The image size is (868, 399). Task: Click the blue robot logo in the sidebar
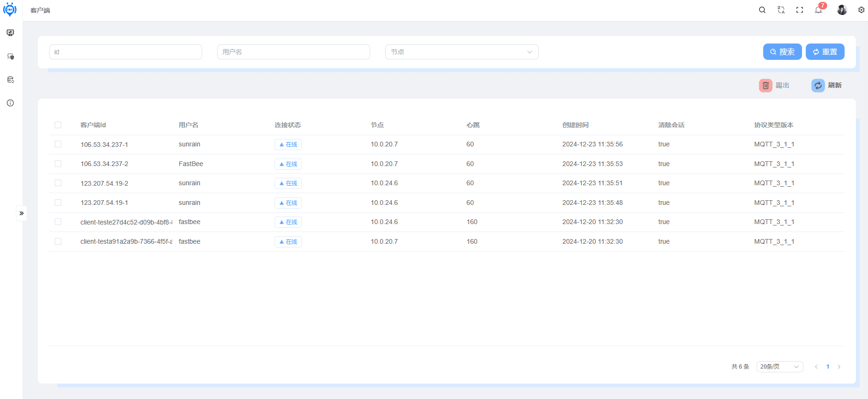(10, 9)
